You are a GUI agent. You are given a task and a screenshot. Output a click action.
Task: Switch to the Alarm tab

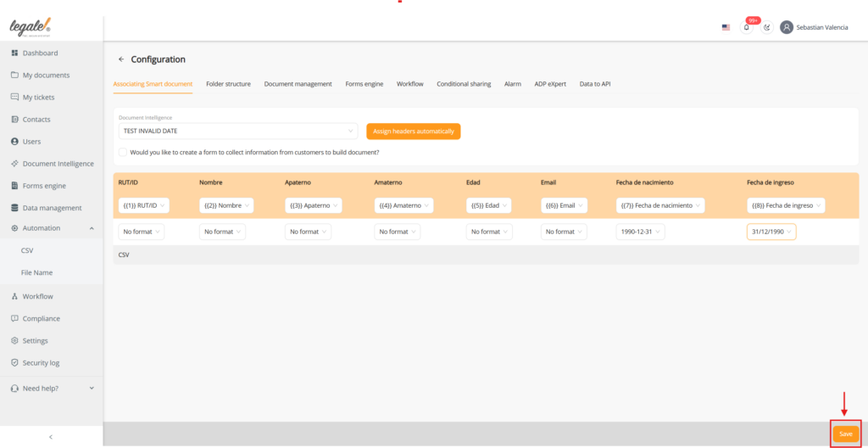[513, 84]
